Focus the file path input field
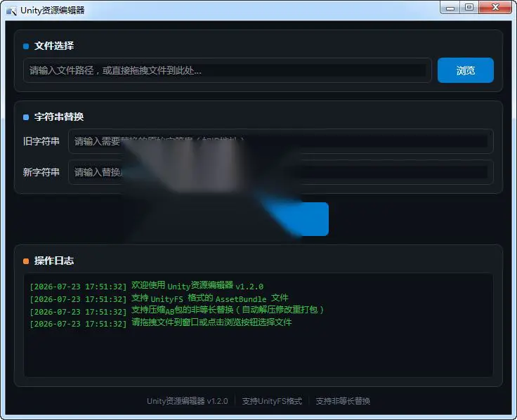Image resolution: width=517 pixels, height=420 pixels. (x=227, y=70)
